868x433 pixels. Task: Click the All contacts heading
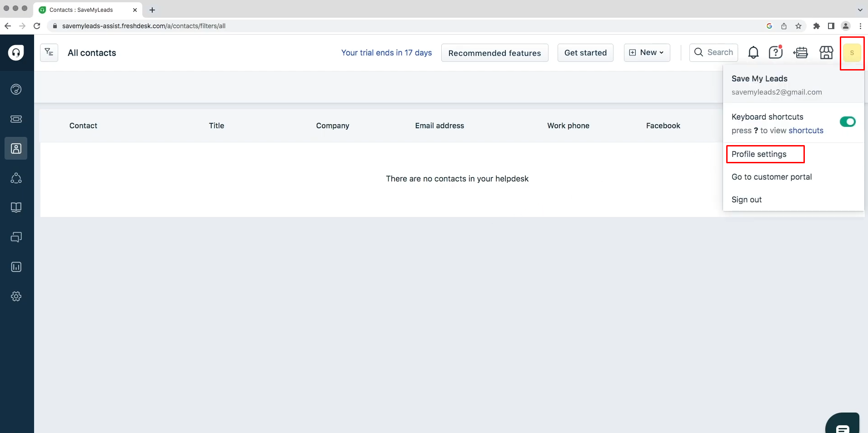coord(92,53)
